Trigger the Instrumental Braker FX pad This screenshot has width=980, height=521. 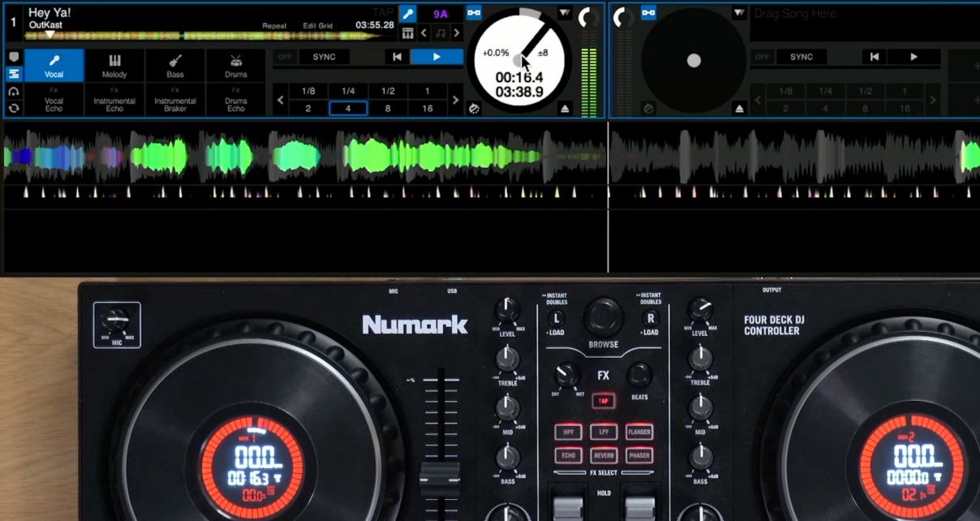click(x=175, y=100)
